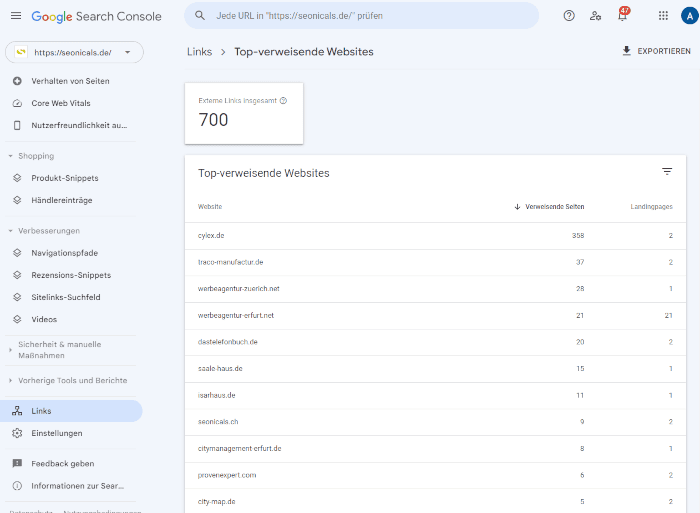Click the Links sitemap icon

[17, 411]
